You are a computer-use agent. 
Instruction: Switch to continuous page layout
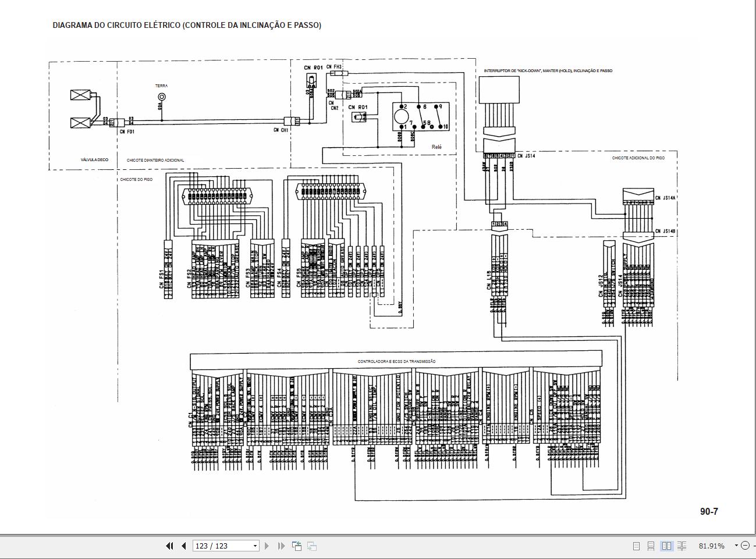tap(651, 546)
